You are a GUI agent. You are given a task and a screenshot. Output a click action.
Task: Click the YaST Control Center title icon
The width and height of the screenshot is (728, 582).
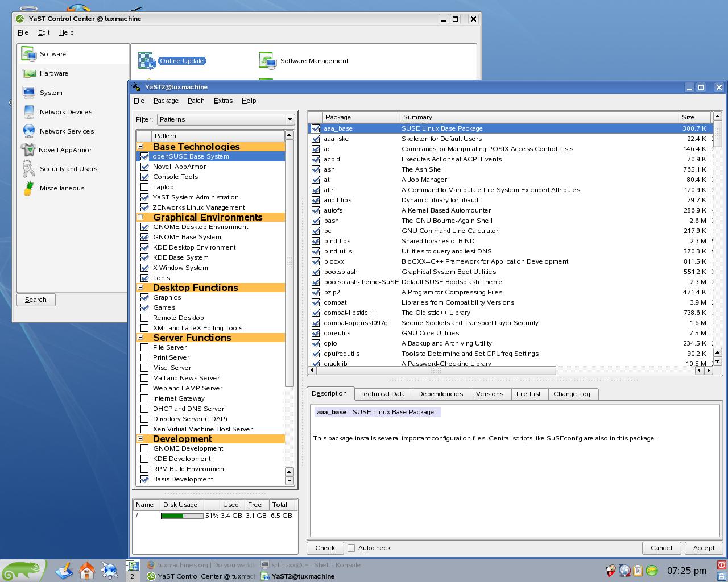(20, 19)
